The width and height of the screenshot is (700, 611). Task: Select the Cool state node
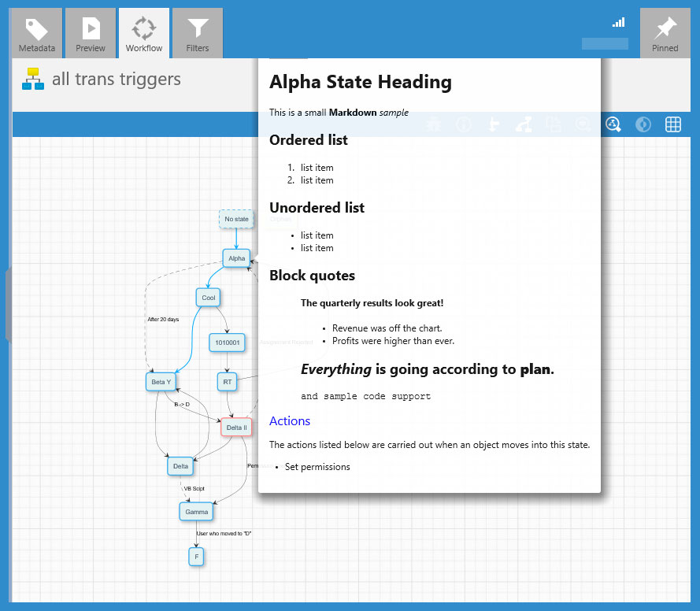(x=208, y=298)
